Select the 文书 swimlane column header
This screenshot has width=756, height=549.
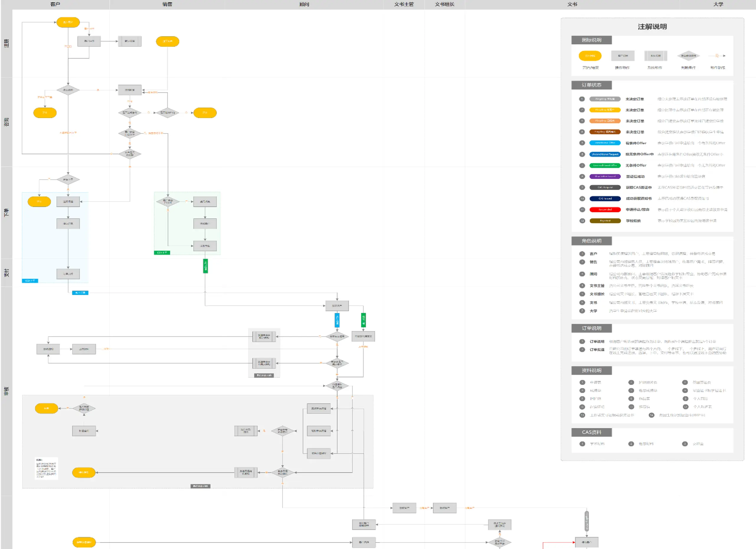tap(572, 4)
